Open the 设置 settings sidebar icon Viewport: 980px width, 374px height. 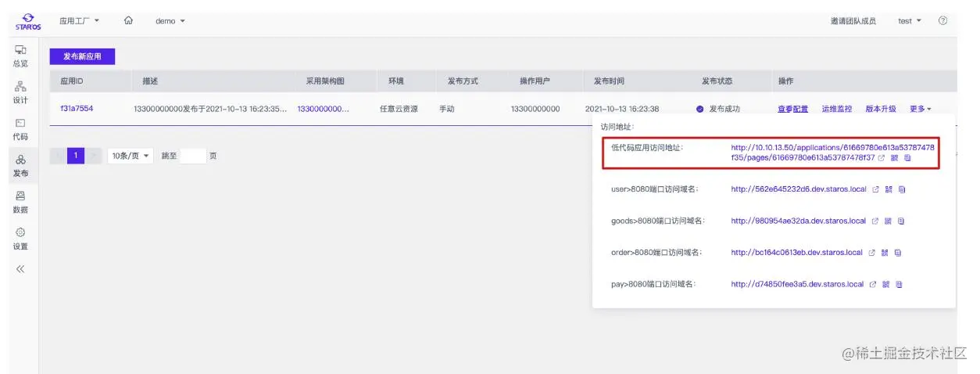20,239
